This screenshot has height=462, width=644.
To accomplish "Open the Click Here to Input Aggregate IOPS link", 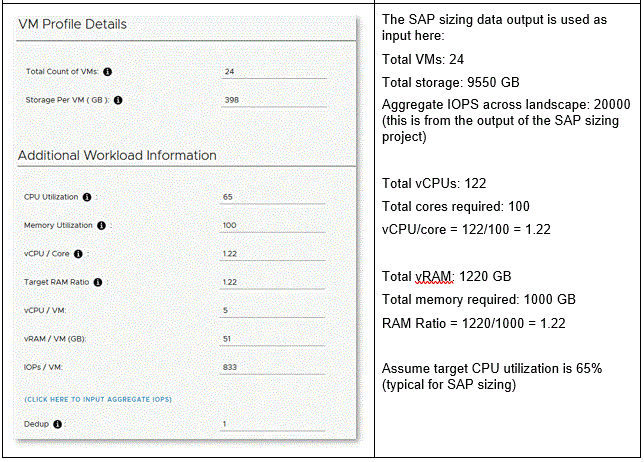I will [x=98, y=399].
